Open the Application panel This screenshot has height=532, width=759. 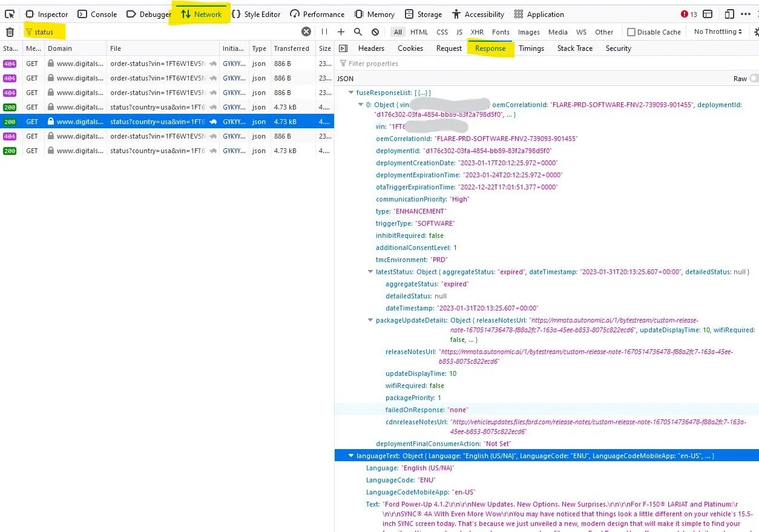click(x=539, y=14)
